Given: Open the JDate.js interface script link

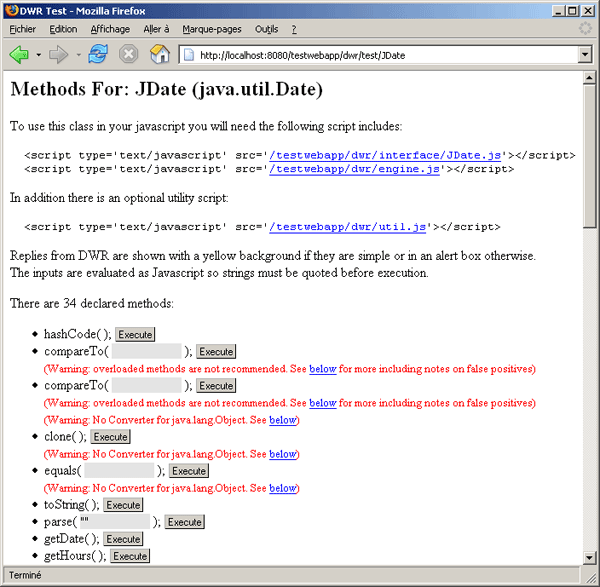Looking at the screenshot, I should pos(385,155).
